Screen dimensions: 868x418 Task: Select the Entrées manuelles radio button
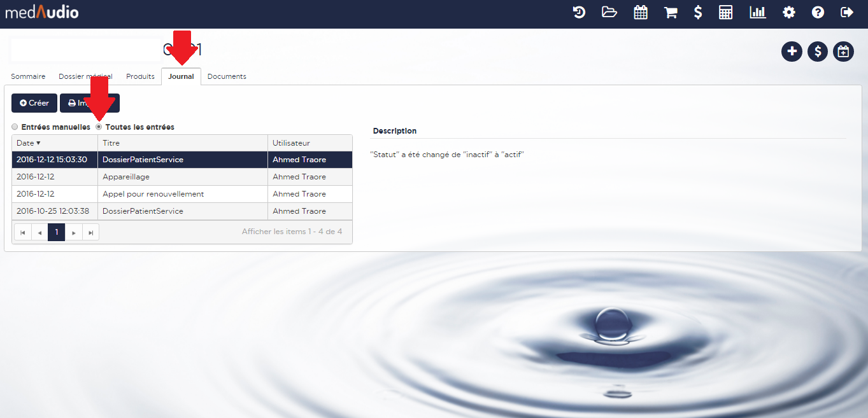coord(15,127)
